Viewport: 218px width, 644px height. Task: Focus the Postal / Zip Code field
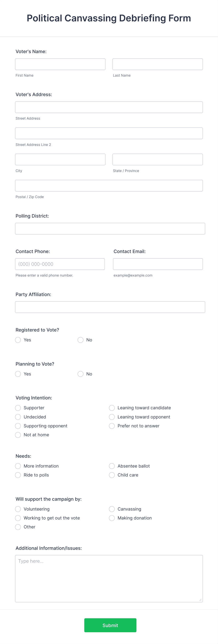click(x=109, y=186)
